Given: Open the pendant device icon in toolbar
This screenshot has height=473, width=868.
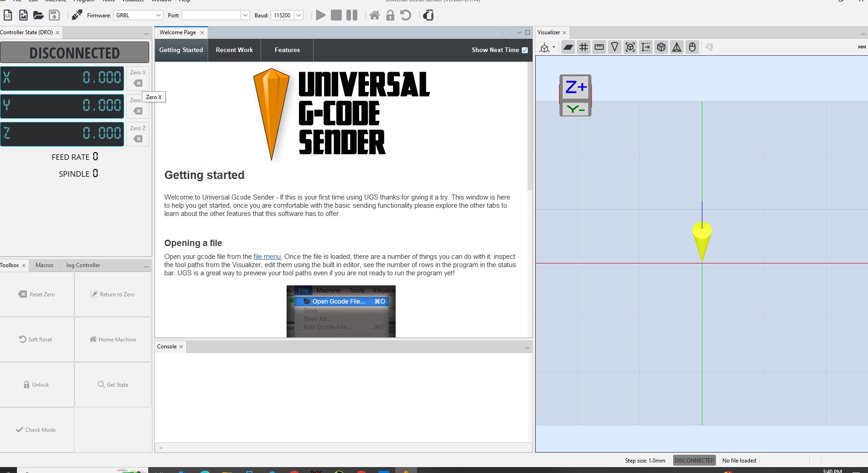Looking at the screenshot, I should pos(428,15).
